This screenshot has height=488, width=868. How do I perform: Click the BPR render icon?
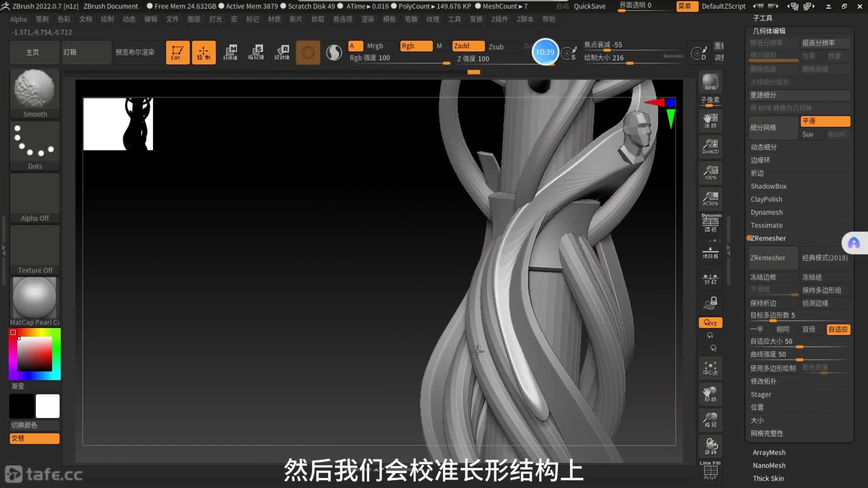coord(710,82)
